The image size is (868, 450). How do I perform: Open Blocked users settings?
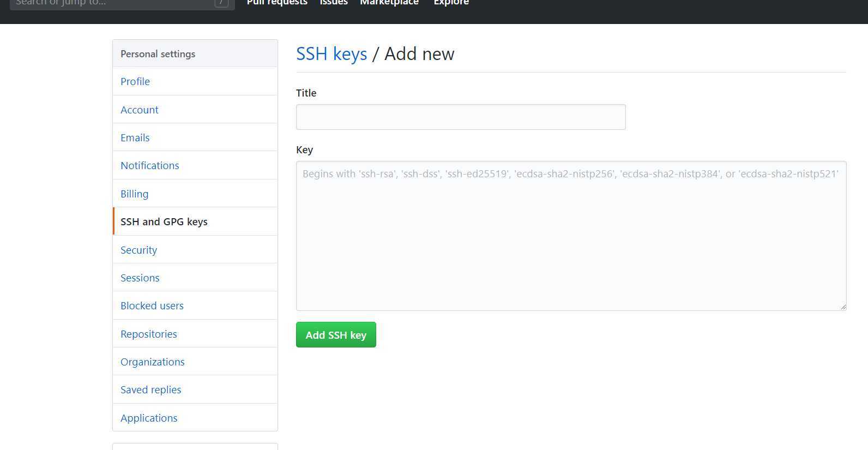(195, 305)
